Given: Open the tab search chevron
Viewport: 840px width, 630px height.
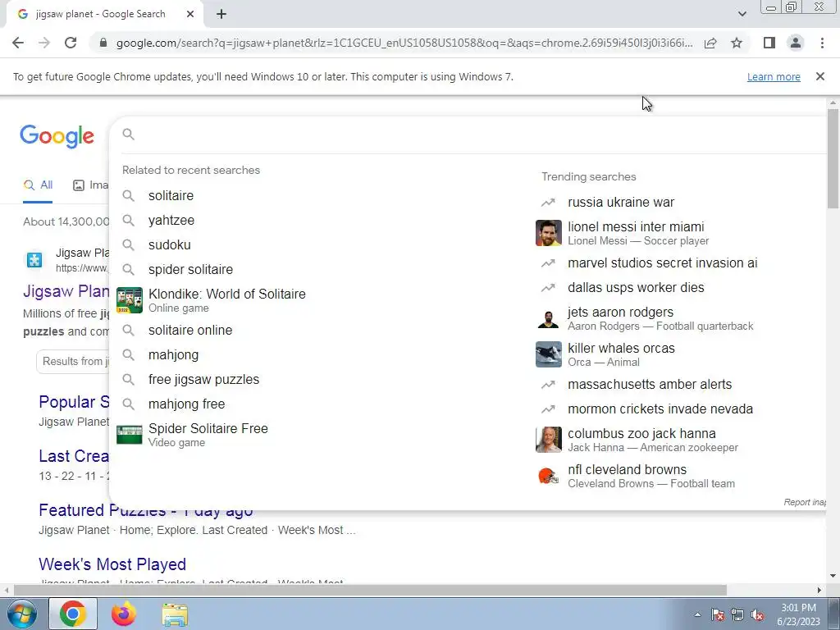Looking at the screenshot, I should click(742, 15).
